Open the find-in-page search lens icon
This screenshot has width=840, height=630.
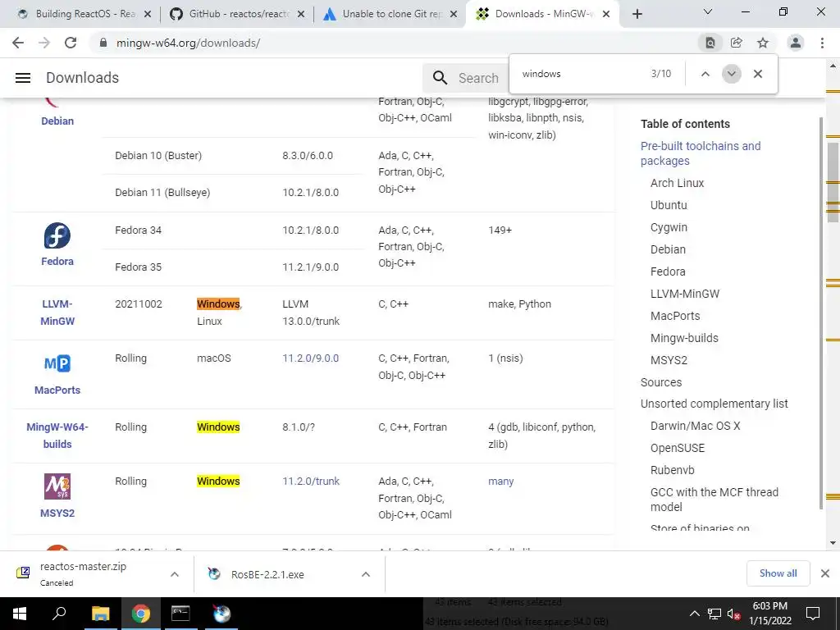click(710, 43)
